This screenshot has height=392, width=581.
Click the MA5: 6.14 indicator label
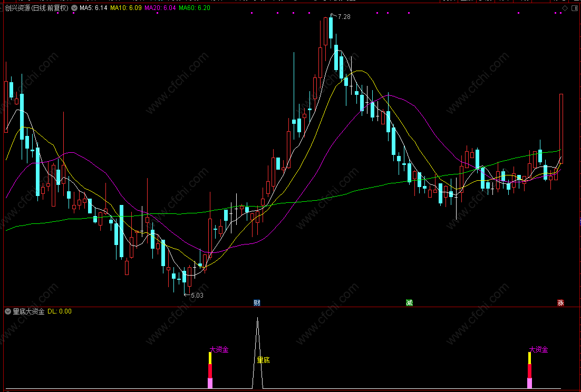(x=93, y=8)
